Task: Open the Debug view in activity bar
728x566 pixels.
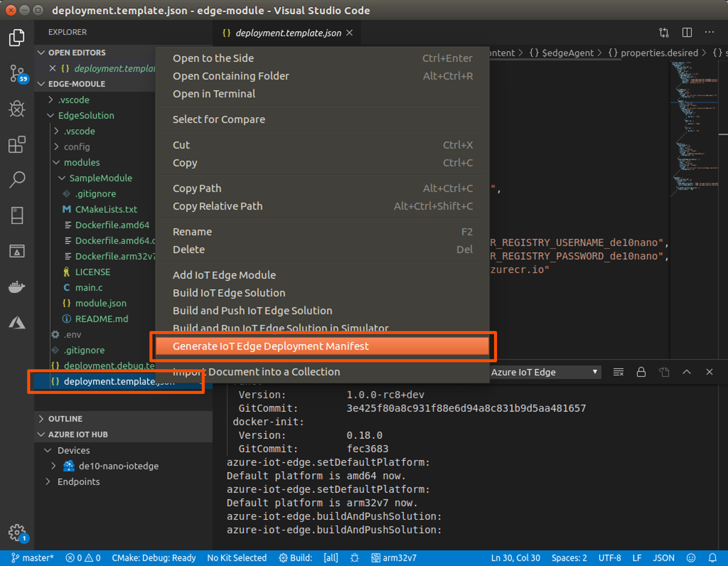Action: (x=17, y=109)
